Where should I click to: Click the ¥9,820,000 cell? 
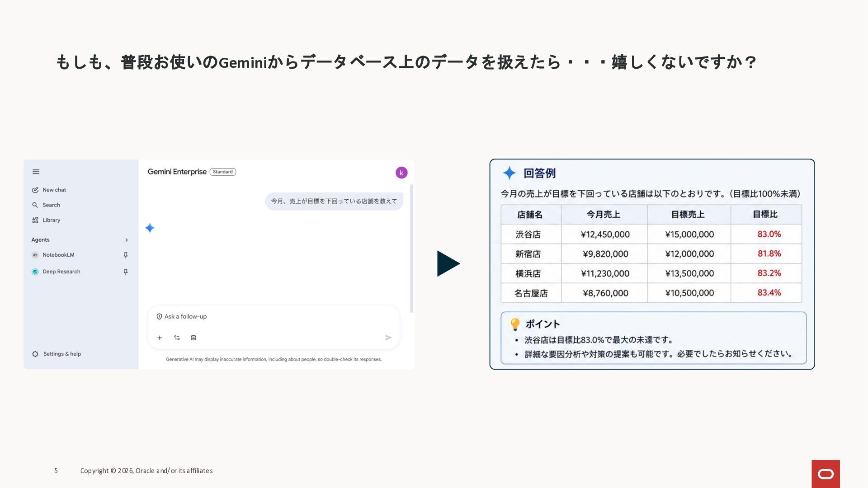(605, 254)
